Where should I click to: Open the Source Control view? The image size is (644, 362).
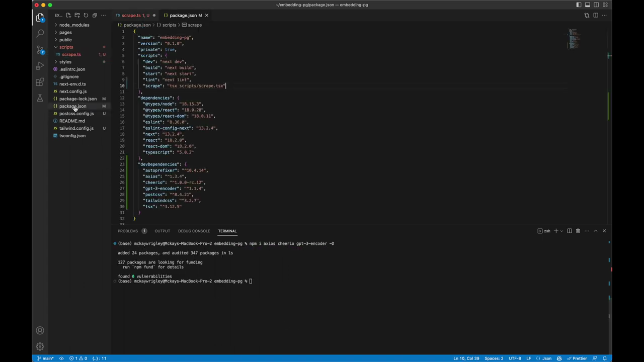[40, 49]
